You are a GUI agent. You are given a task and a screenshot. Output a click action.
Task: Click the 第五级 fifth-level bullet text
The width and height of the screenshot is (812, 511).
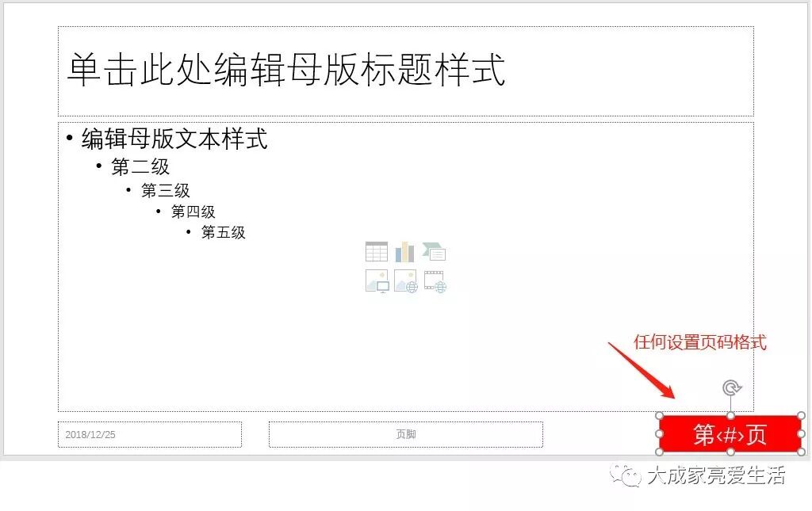(223, 232)
